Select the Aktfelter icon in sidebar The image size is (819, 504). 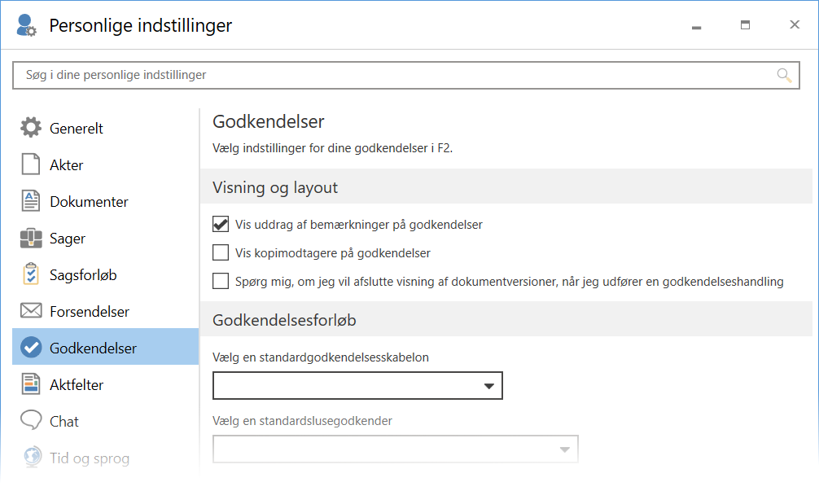(31, 384)
